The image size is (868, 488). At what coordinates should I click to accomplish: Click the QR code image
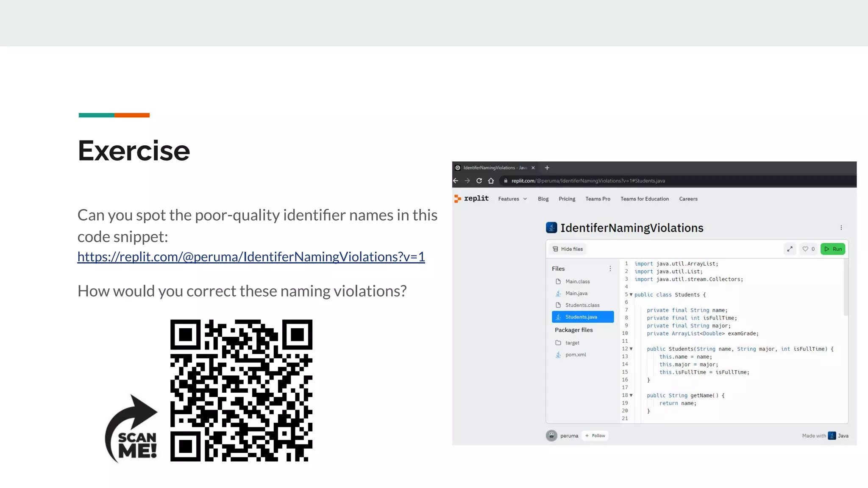coord(241,390)
